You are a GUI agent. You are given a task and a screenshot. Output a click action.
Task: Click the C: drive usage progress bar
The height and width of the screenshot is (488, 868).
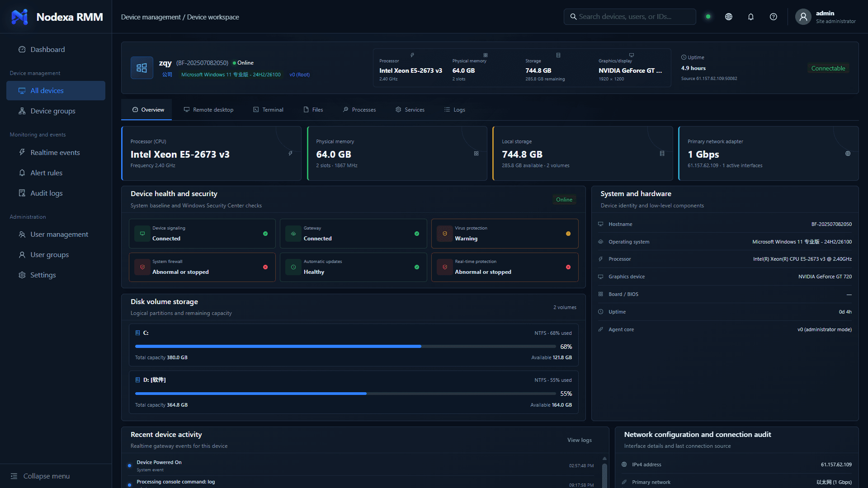(345, 347)
